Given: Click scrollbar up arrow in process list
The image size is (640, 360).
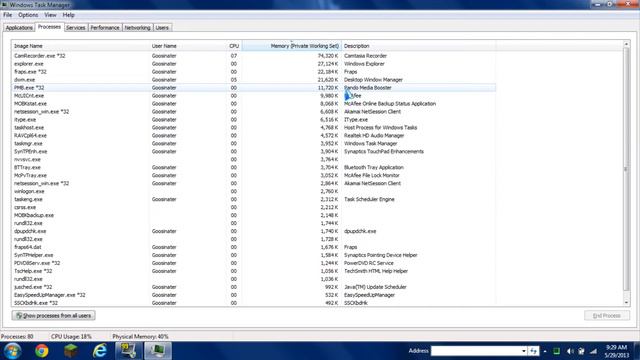Looking at the screenshot, I should [x=627, y=44].
